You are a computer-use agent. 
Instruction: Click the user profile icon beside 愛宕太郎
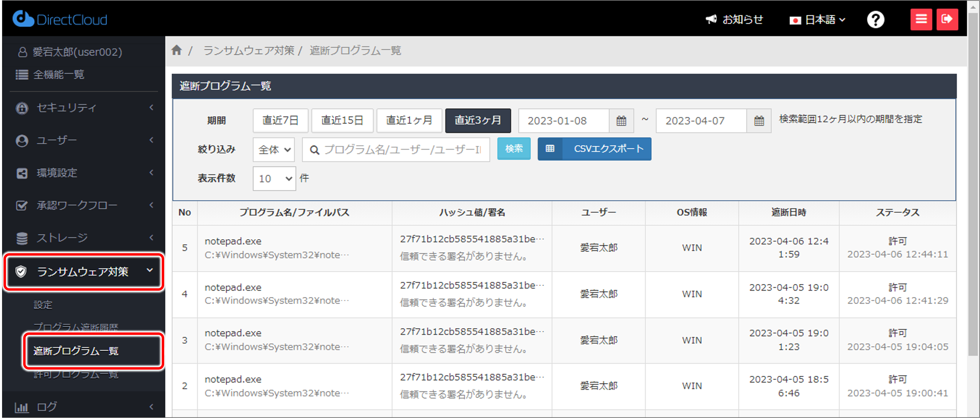(x=22, y=52)
